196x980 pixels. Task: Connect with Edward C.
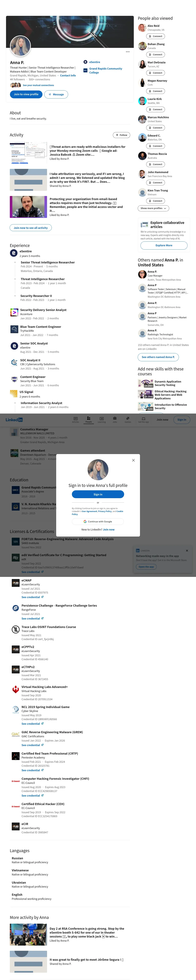[155, 146]
